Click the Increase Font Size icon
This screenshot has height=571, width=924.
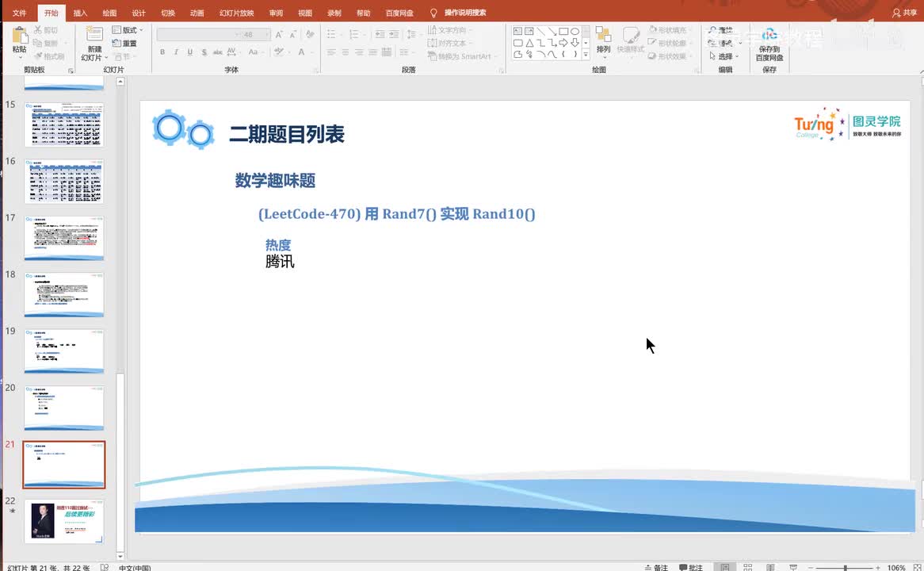click(279, 35)
